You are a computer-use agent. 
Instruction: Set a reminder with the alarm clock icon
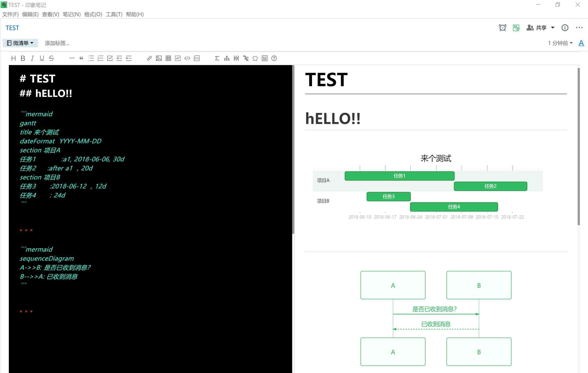(502, 28)
